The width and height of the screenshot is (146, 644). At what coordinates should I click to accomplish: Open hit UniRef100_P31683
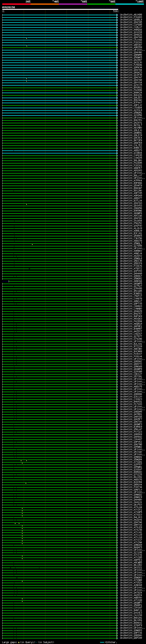131,17
